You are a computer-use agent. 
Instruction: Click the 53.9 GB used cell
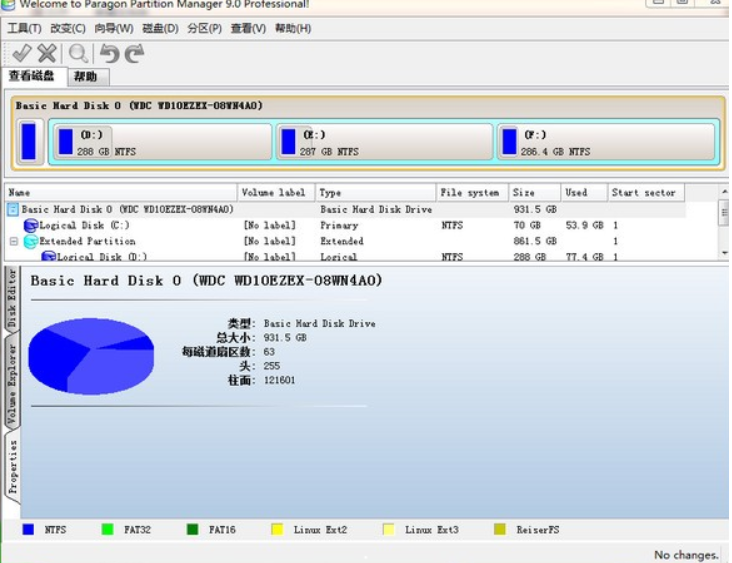point(584,225)
